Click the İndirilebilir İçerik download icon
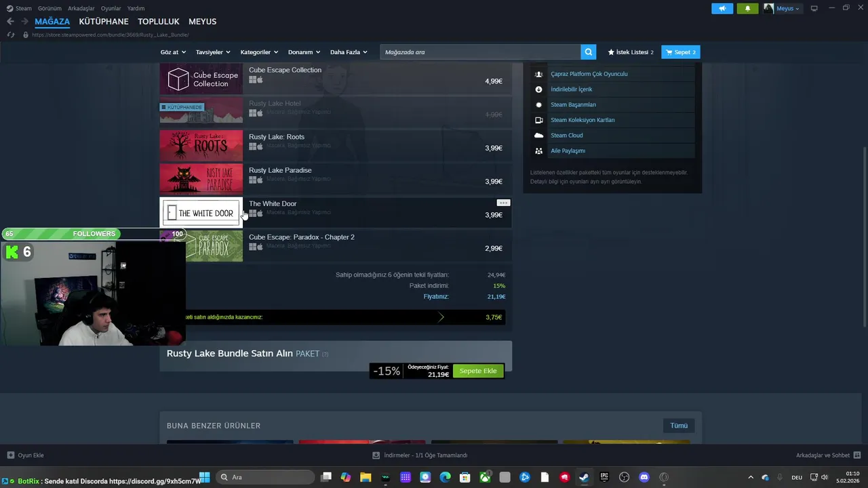This screenshot has height=488, width=868. coord(538,89)
